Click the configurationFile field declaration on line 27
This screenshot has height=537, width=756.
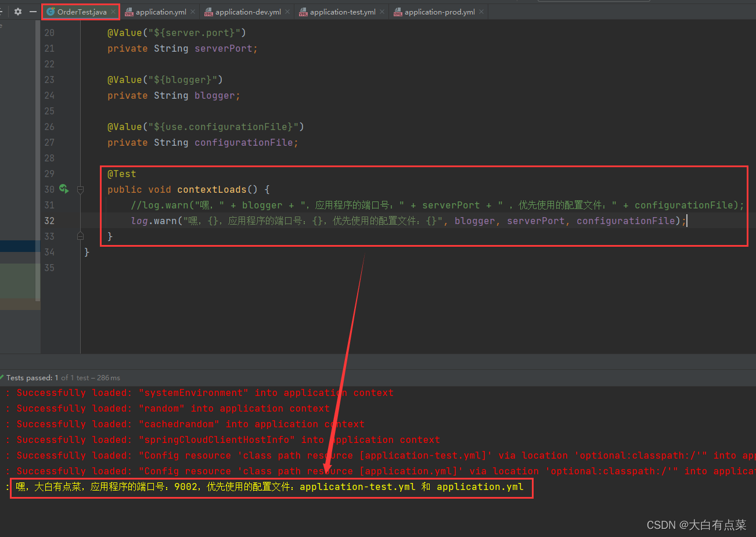[x=203, y=143]
